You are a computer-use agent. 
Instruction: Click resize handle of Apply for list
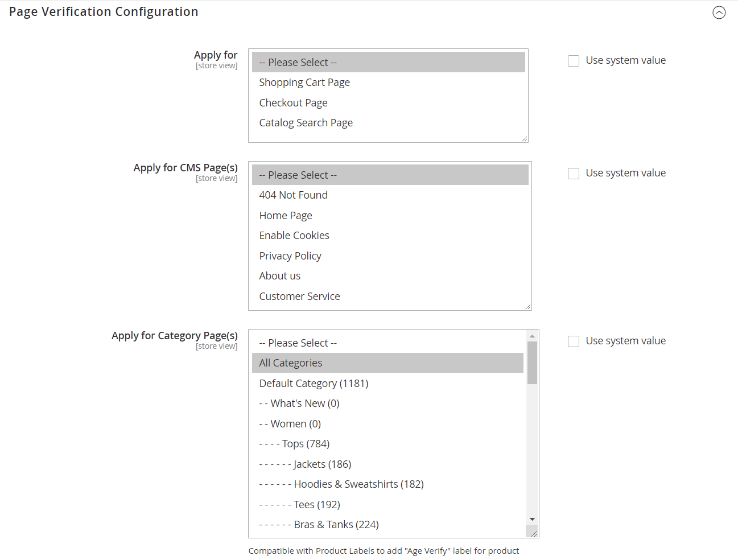click(x=525, y=139)
